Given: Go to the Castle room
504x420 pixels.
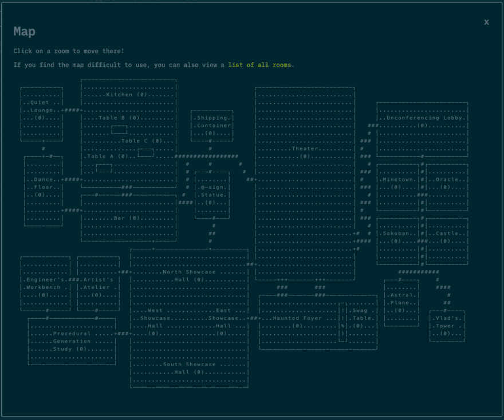Looking at the screenshot, I should pyautogui.click(x=447, y=241).
